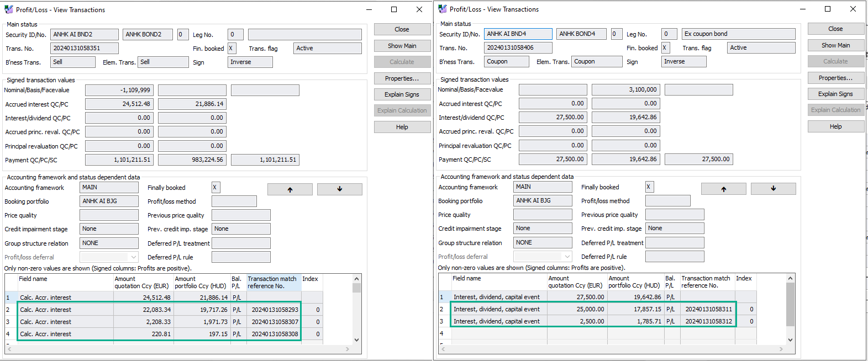Click scroll down arrow of left table scrollbar
Viewport: 868px width, 361px height.
tap(357, 340)
